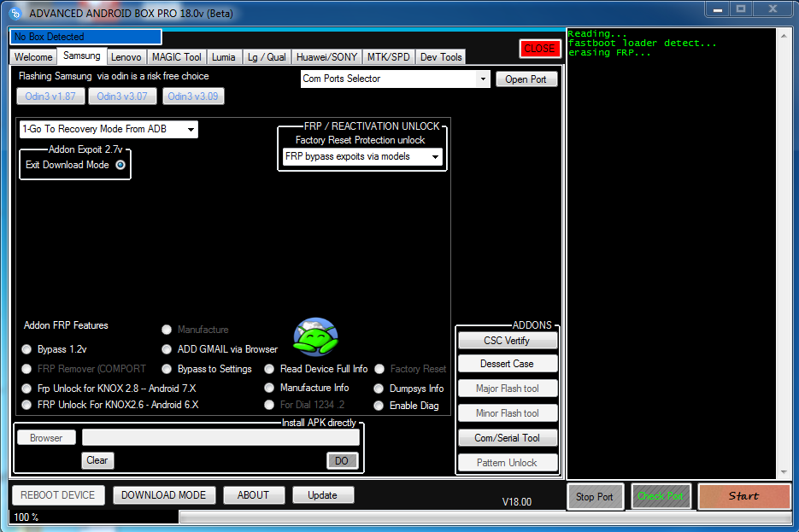799x532 pixels.
Task: Open the Lenovo tab
Action: 126,57
